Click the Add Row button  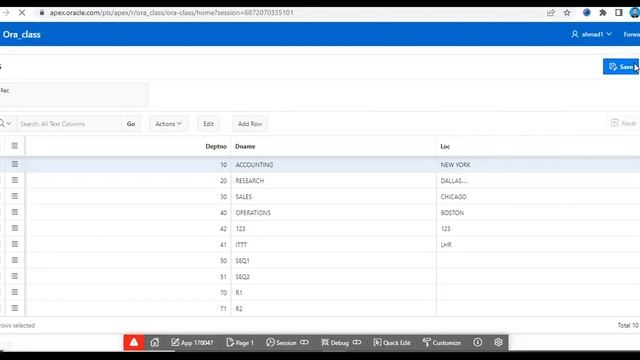pos(250,124)
